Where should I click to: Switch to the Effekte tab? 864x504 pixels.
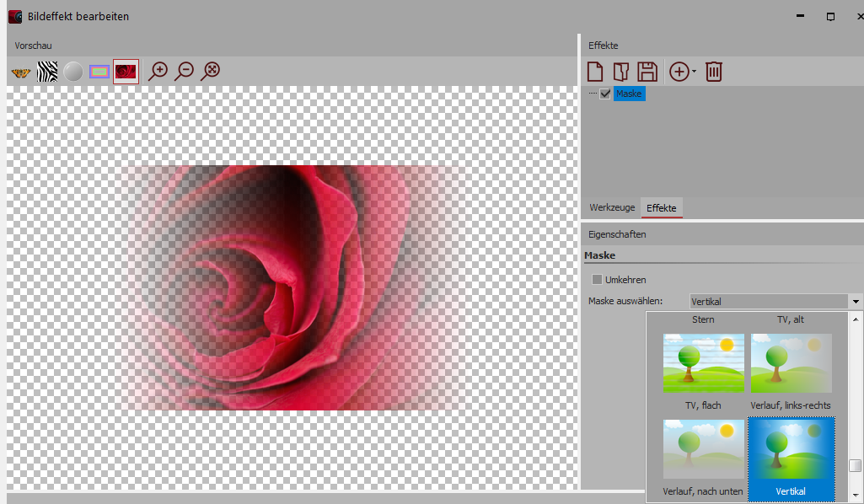coord(662,207)
